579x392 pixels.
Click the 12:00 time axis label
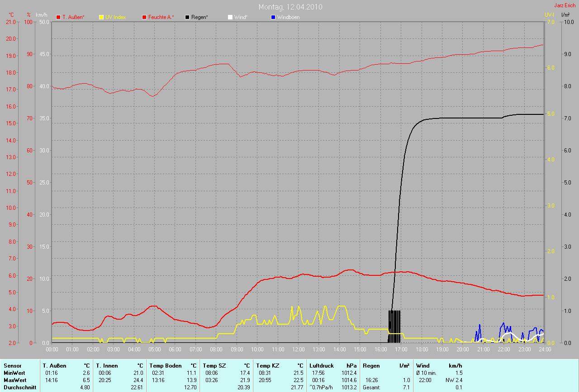coord(298,349)
